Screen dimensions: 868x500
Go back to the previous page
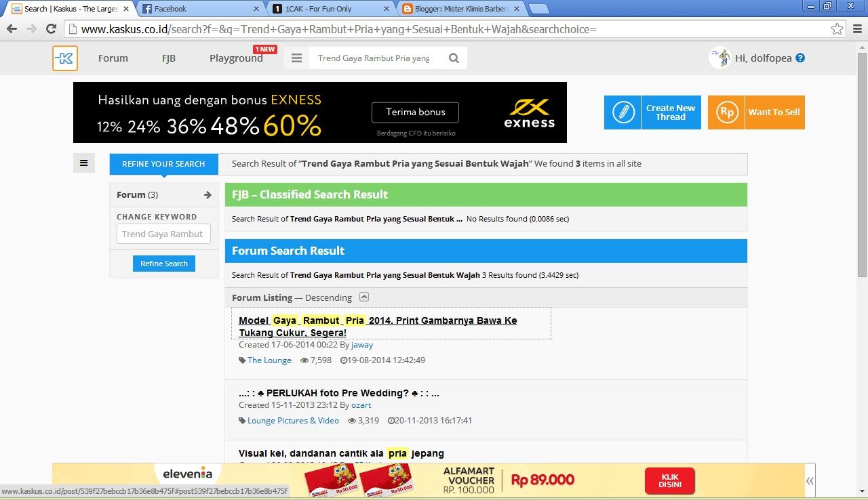(x=12, y=29)
